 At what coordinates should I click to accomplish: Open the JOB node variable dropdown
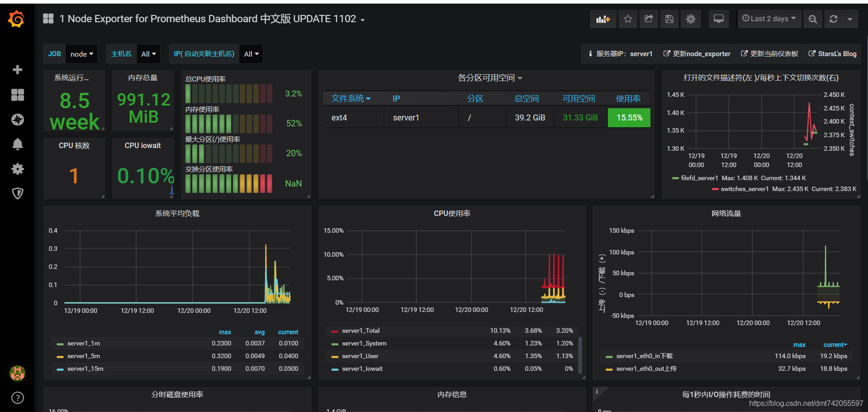pos(82,54)
